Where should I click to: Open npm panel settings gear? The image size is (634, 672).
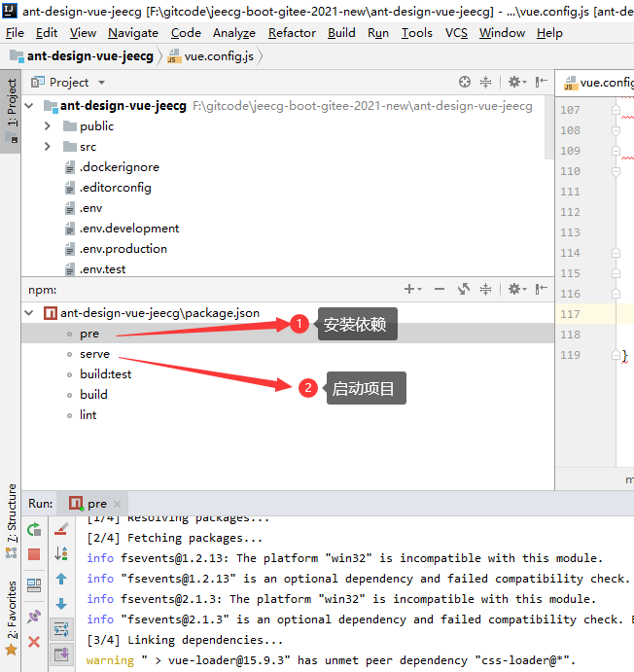point(517,289)
